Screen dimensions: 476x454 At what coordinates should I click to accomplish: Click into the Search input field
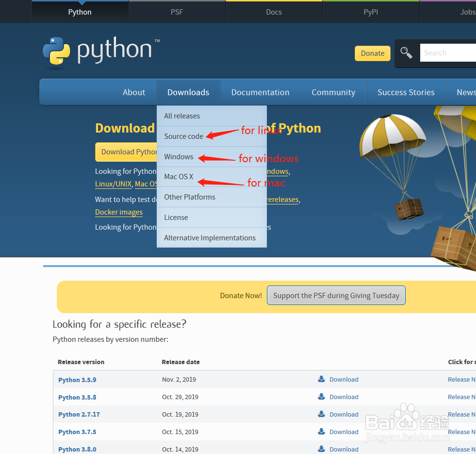(448, 52)
